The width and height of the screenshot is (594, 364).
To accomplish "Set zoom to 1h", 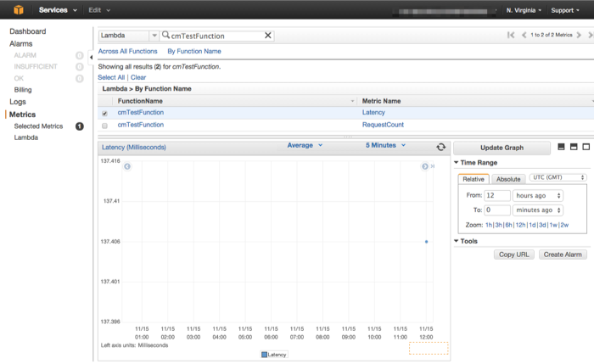I will click(488, 225).
